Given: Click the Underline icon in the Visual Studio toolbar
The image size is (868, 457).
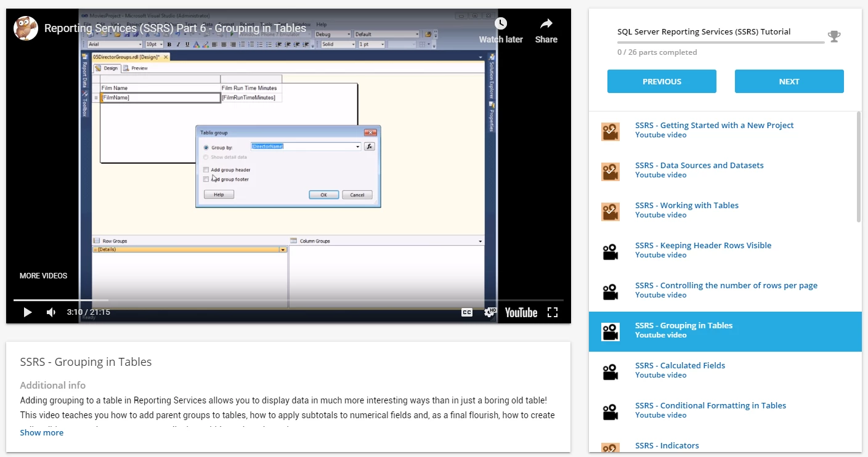Looking at the screenshot, I should [187, 44].
